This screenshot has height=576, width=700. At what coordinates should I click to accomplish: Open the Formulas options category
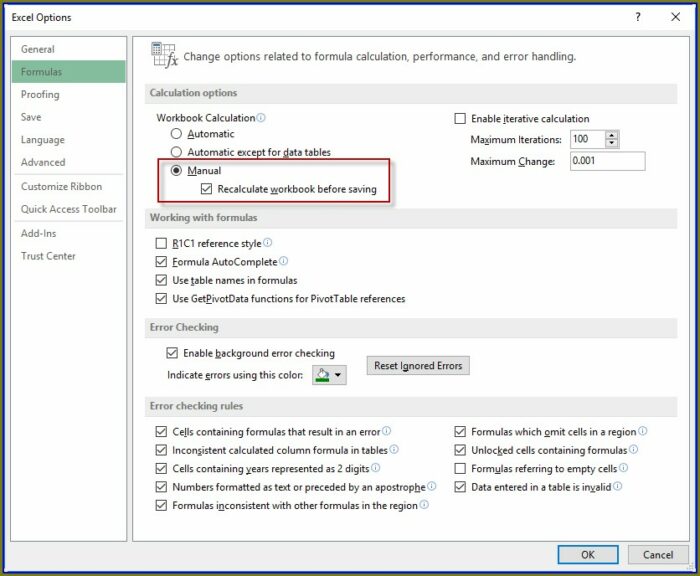[69, 71]
